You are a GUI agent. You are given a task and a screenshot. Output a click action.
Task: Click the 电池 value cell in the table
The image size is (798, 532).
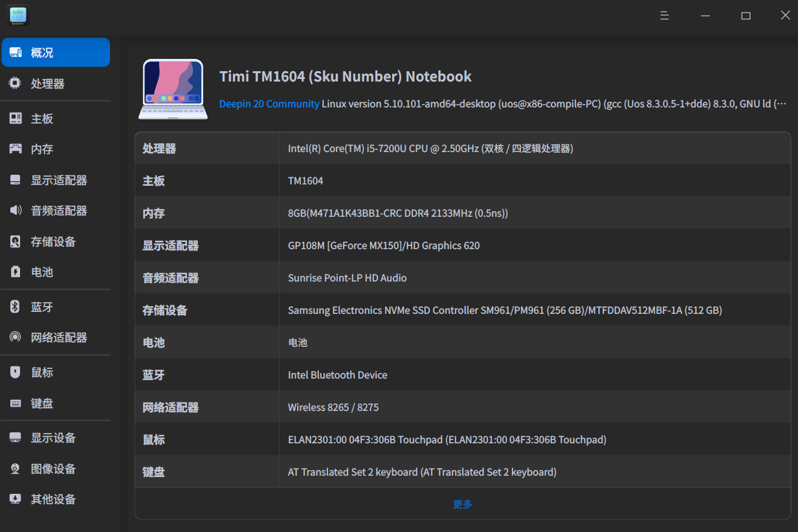(x=298, y=342)
